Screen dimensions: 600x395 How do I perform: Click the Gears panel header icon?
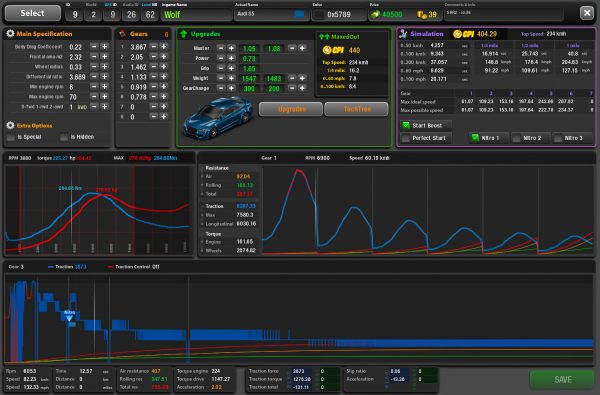coord(122,34)
